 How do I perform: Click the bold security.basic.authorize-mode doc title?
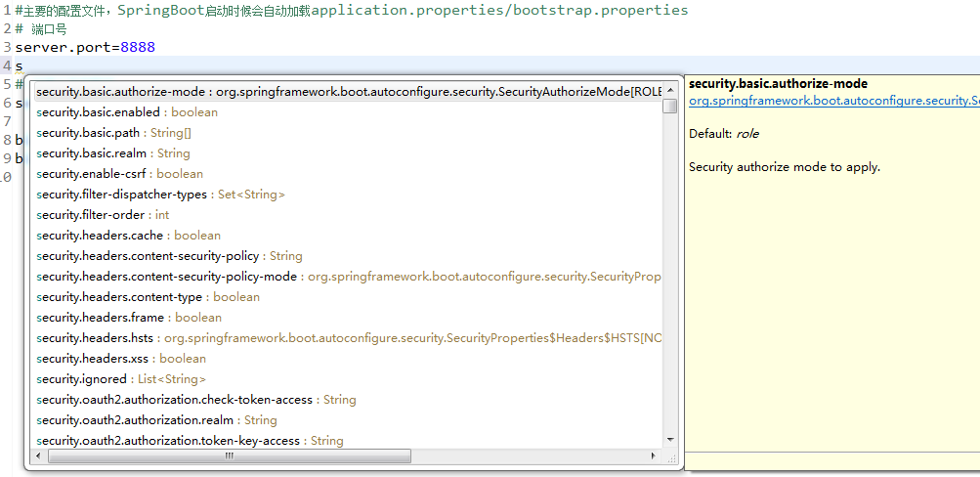click(x=778, y=84)
